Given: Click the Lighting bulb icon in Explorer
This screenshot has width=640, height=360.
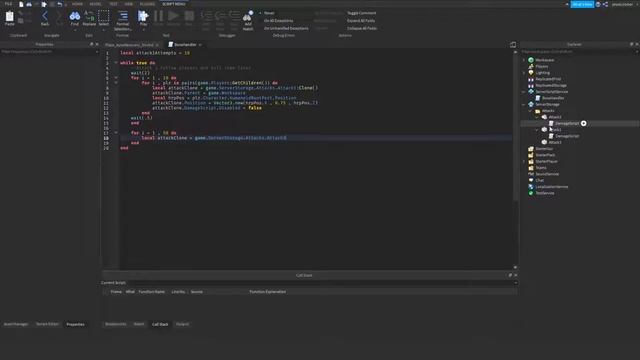Looking at the screenshot, I should point(531,73).
